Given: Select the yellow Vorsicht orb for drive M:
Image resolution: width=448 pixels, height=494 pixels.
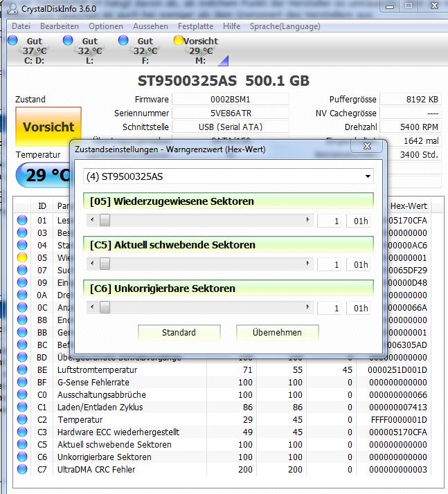Looking at the screenshot, I should 179,40.
